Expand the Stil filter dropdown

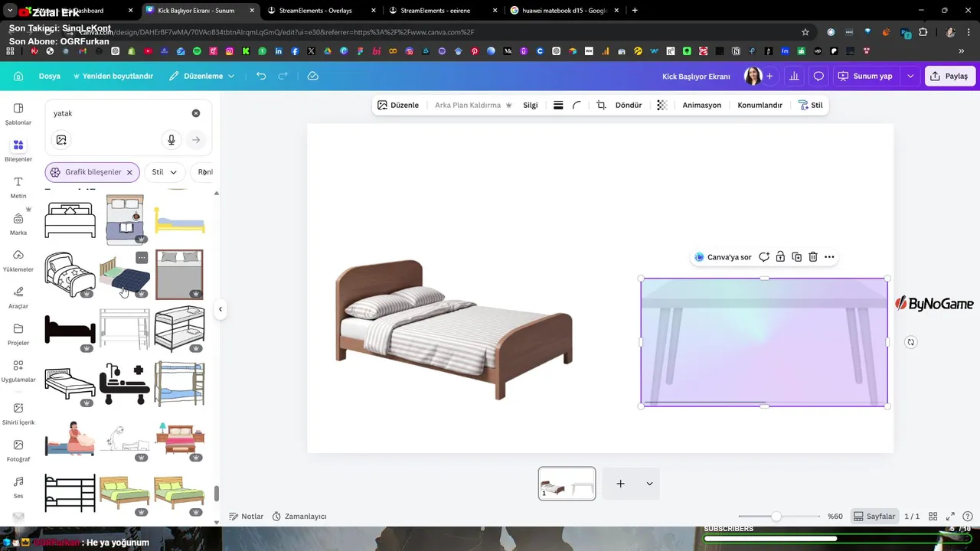[x=165, y=172]
